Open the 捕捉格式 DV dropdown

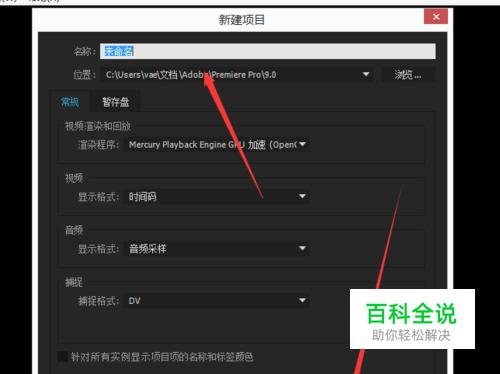point(217,301)
